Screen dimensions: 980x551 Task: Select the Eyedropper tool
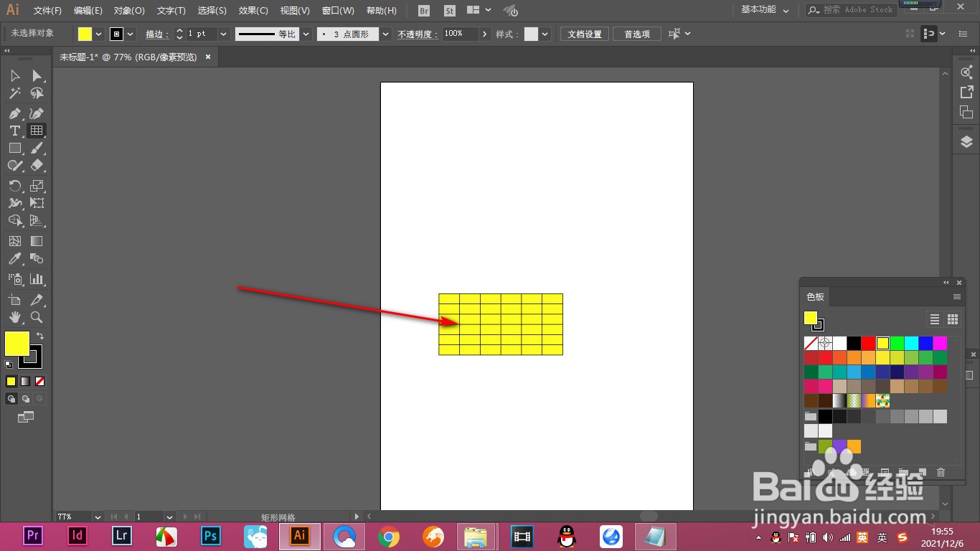14,258
